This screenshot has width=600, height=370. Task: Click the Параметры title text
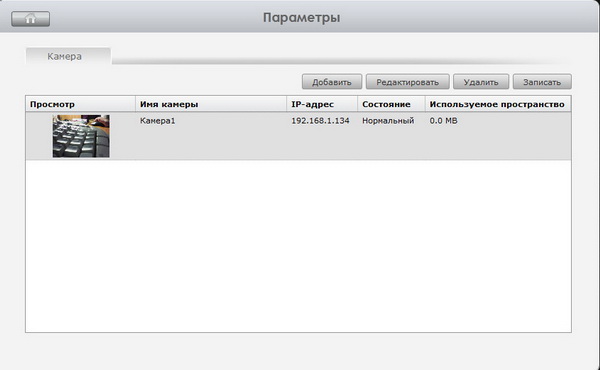click(302, 18)
